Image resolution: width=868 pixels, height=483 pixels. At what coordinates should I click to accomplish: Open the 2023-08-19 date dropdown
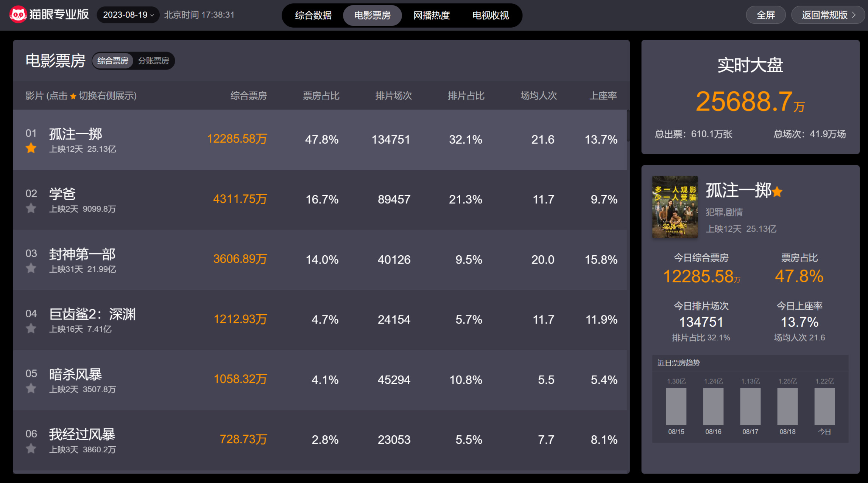(128, 15)
